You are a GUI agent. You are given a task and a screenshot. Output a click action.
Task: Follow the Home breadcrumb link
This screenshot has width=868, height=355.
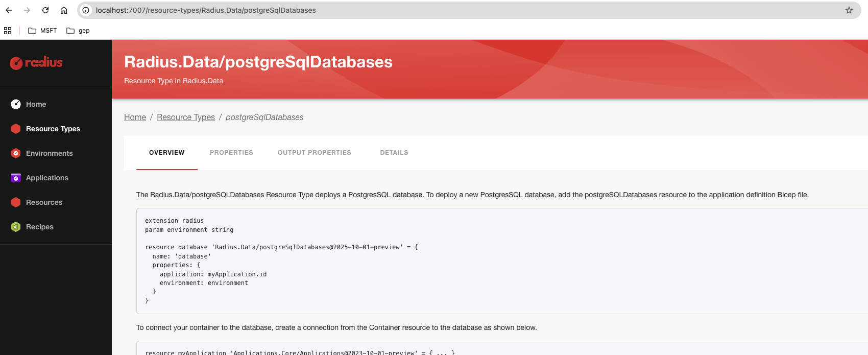pyautogui.click(x=135, y=117)
